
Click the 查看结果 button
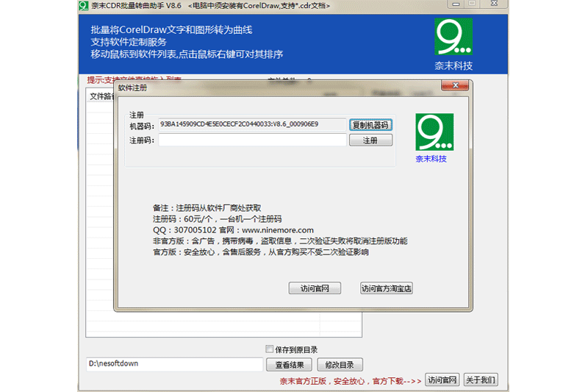click(293, 365)
